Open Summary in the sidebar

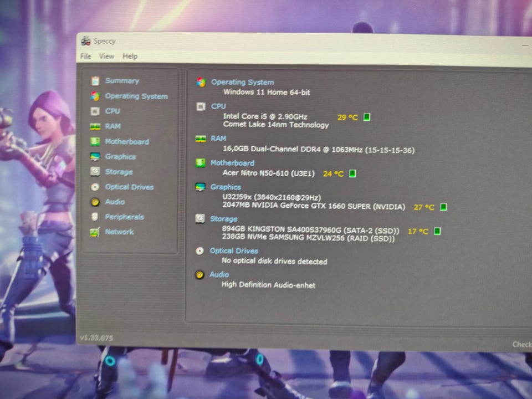click(x=122, y=81)
